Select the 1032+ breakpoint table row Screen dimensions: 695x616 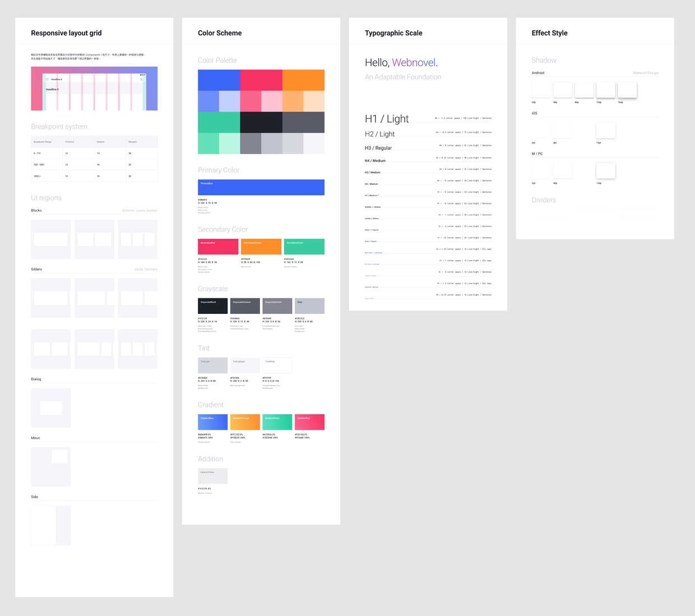coord(94,176)
